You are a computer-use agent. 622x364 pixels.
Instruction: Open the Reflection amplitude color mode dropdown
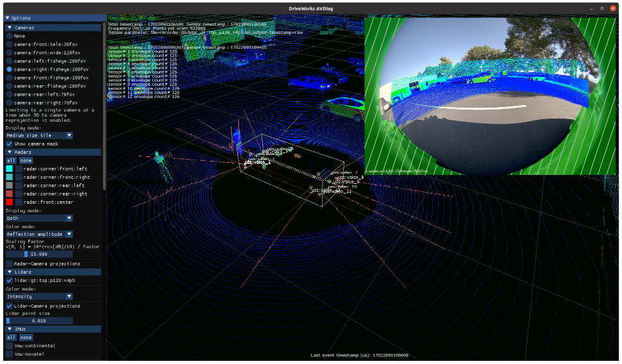39,235
